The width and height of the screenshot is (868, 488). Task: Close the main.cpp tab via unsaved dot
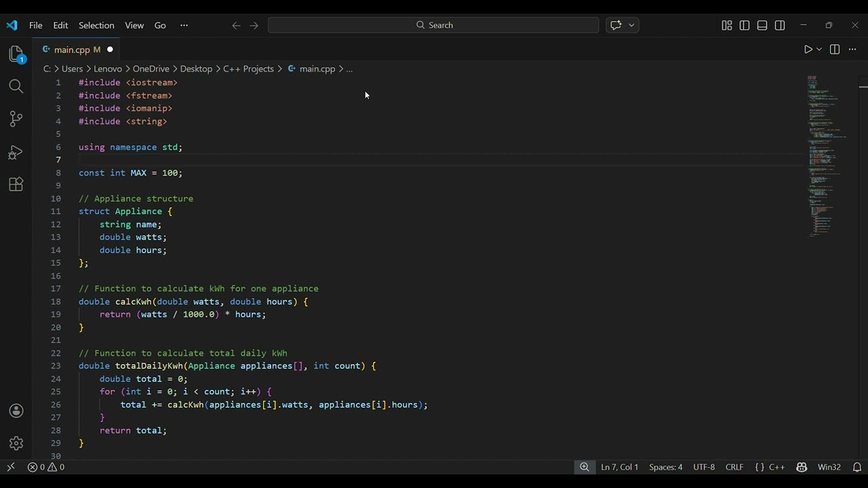(110, 49)
